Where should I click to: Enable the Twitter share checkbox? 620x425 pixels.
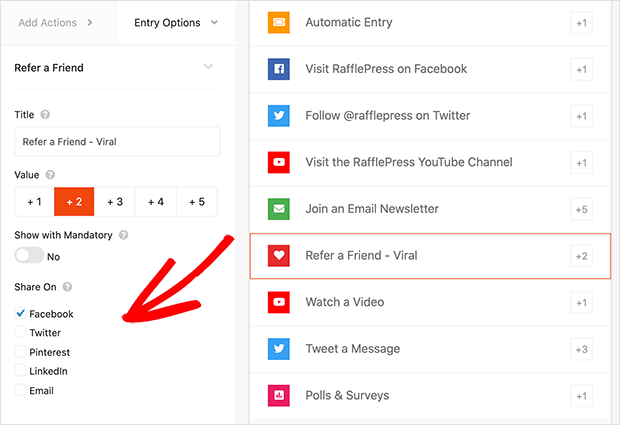click(x=21, y=333)
